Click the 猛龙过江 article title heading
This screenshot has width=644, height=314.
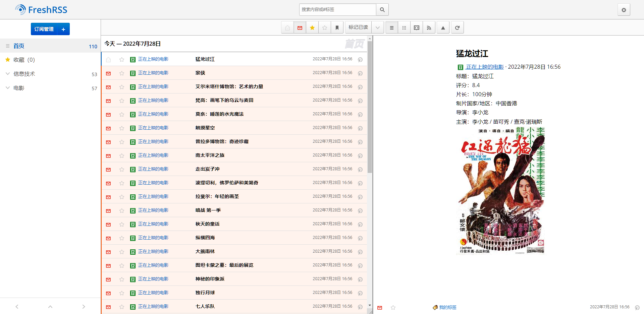[x=472, y=54]
